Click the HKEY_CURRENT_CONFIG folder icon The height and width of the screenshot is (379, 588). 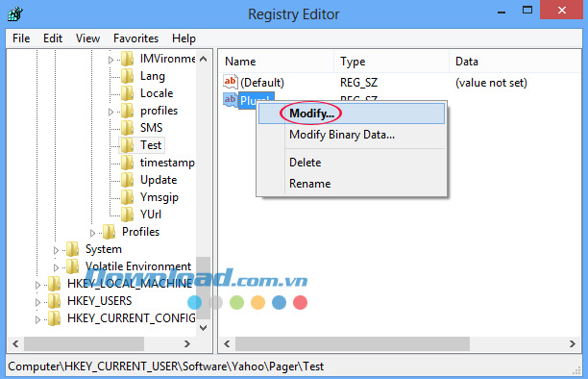click(55, 318)
